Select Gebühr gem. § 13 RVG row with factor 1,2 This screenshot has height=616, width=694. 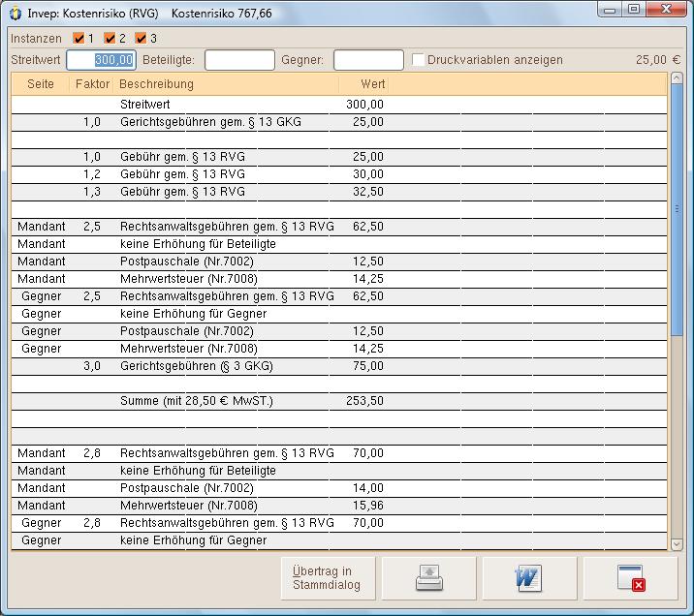[x=339, y=174]
